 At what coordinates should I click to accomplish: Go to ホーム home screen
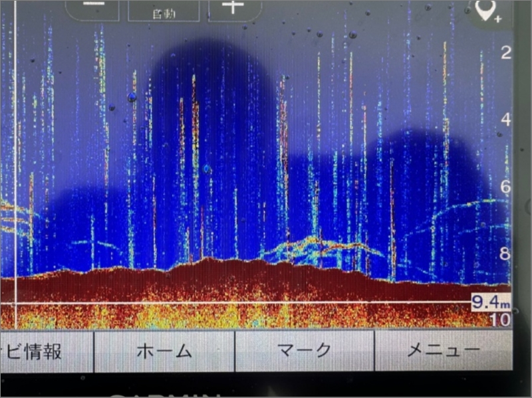pos(164,351)
